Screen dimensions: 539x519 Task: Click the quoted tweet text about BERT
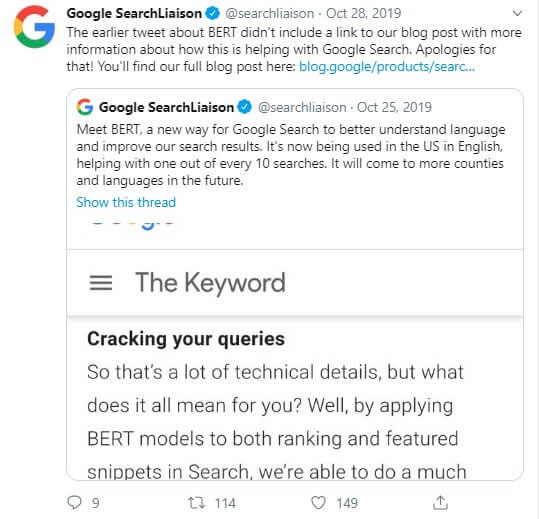[290, 155]
